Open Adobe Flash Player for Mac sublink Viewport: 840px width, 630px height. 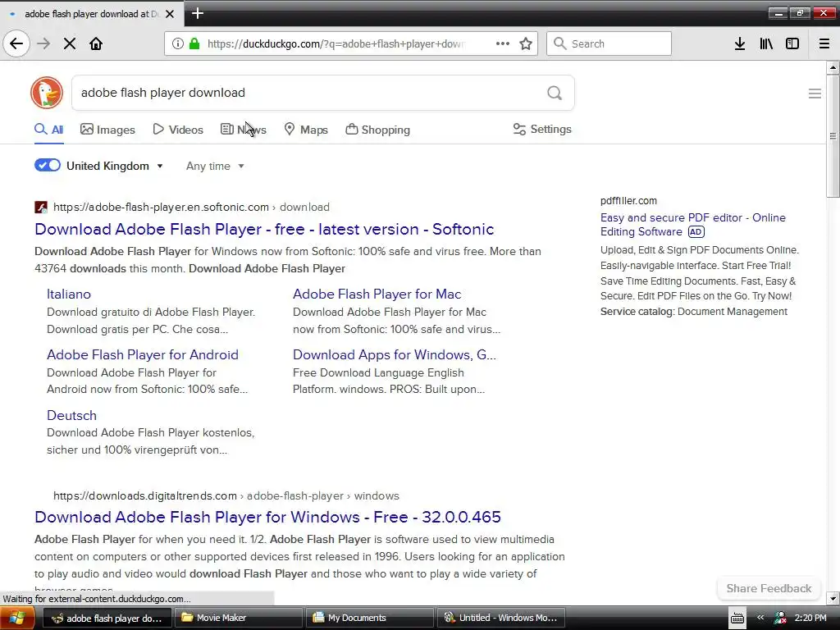pyautogui.click(x=377, y=294)
